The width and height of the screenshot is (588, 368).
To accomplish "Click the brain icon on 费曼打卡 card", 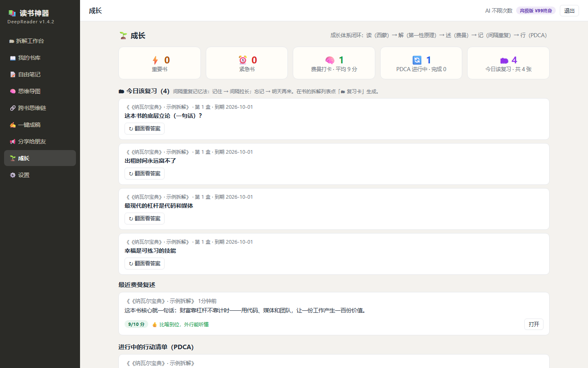I will tap(330, 61).
